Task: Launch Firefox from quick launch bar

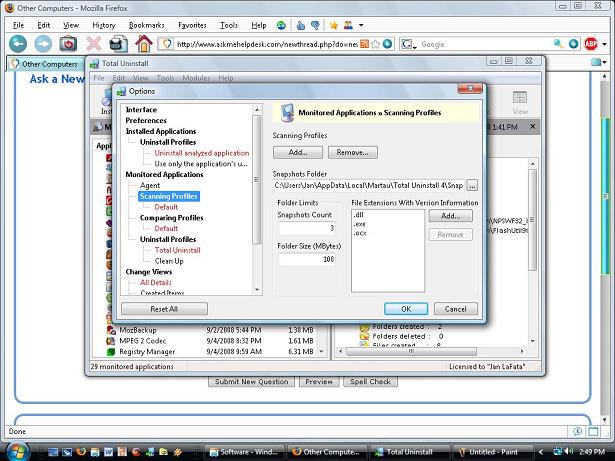Action: click(81, 452)
